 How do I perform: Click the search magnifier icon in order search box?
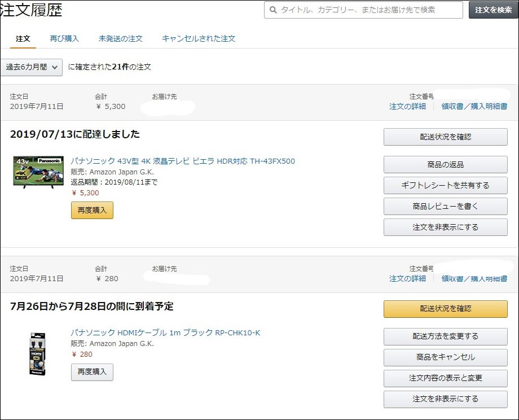[x=273, y=10]
